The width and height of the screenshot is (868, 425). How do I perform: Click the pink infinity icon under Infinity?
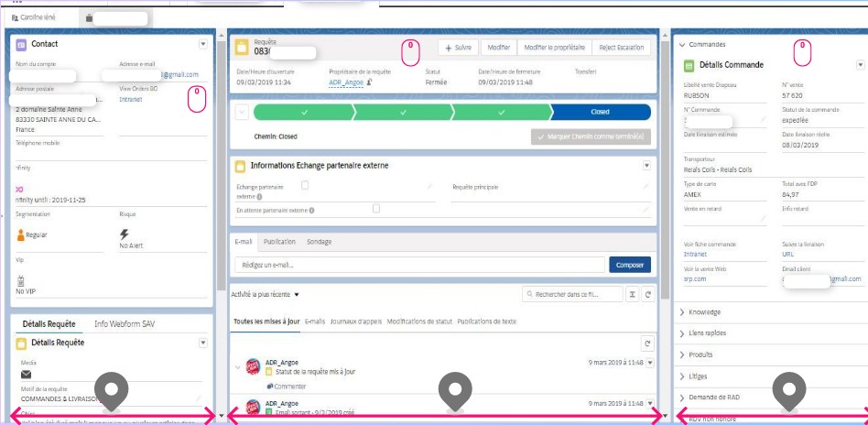pyautogui.click(x=19, y=190)
